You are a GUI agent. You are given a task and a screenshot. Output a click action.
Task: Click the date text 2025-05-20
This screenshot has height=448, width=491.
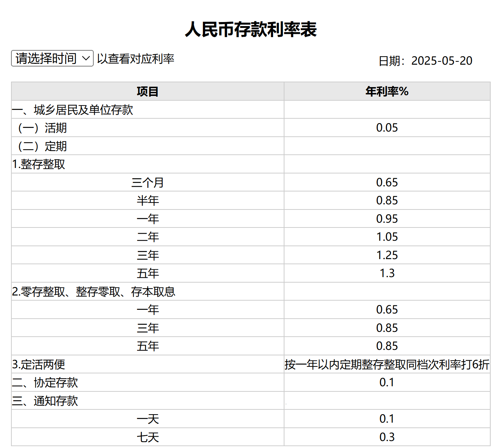[441, 61]
